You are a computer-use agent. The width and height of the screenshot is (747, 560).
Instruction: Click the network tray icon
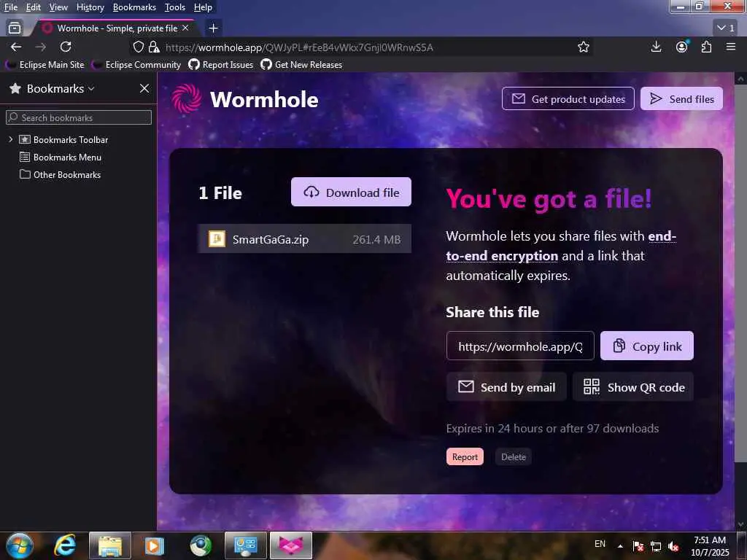[x=656, y=546]
